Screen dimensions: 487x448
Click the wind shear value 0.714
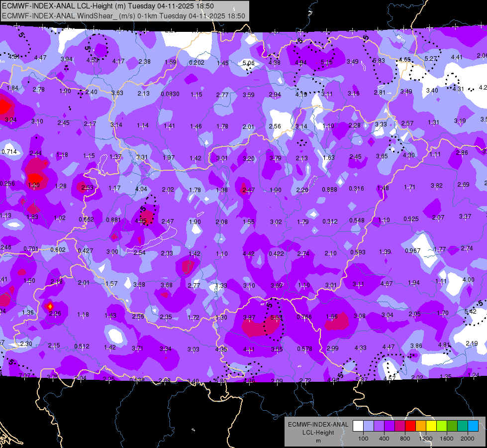pos(9,152)
